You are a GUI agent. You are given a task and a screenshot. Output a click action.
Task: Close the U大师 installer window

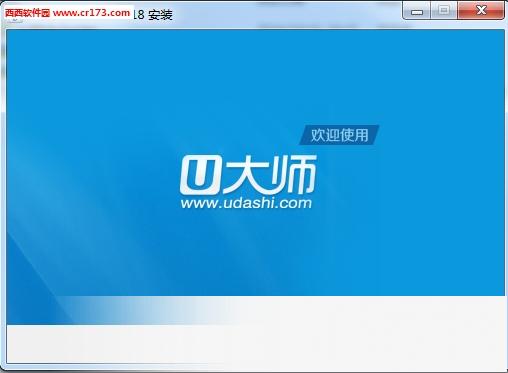click(x=481, y=11)
